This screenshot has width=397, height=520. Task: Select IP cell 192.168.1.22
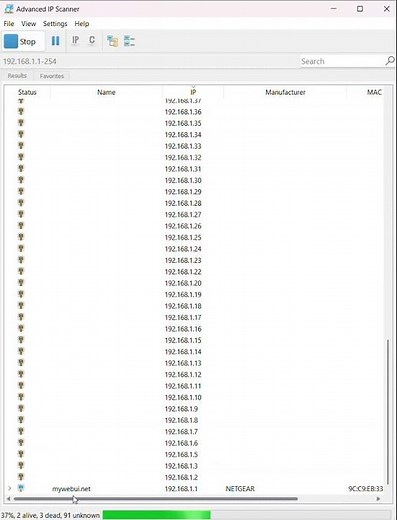point(183,272)
